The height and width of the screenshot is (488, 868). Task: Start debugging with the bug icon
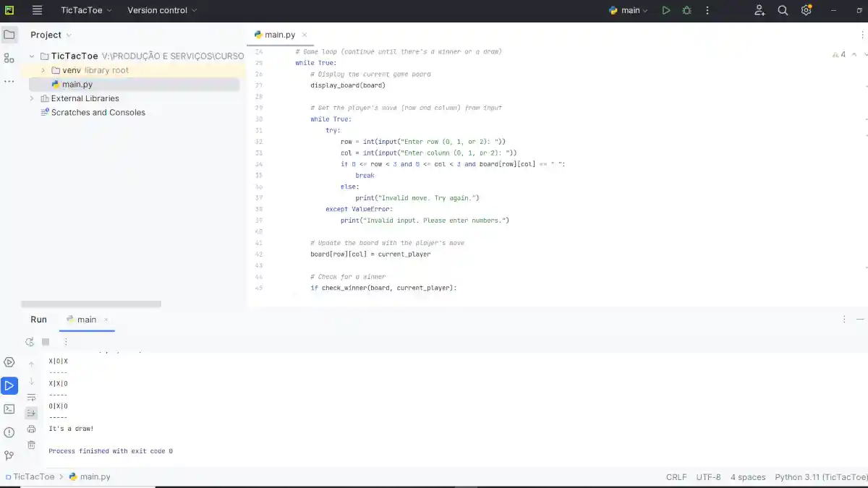pos(686,10)
